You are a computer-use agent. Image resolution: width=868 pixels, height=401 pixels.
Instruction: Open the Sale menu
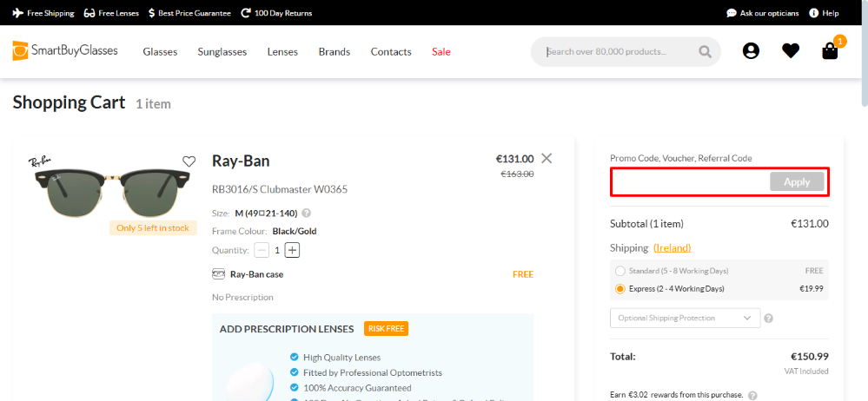[441, 52]
